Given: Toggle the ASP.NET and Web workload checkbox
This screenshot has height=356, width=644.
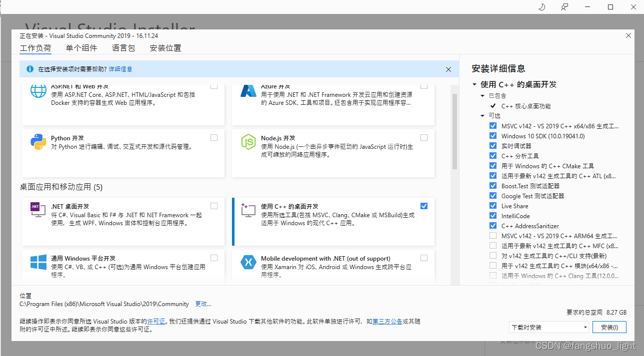Looking at the screenshot, I should (x=214, y=86).
